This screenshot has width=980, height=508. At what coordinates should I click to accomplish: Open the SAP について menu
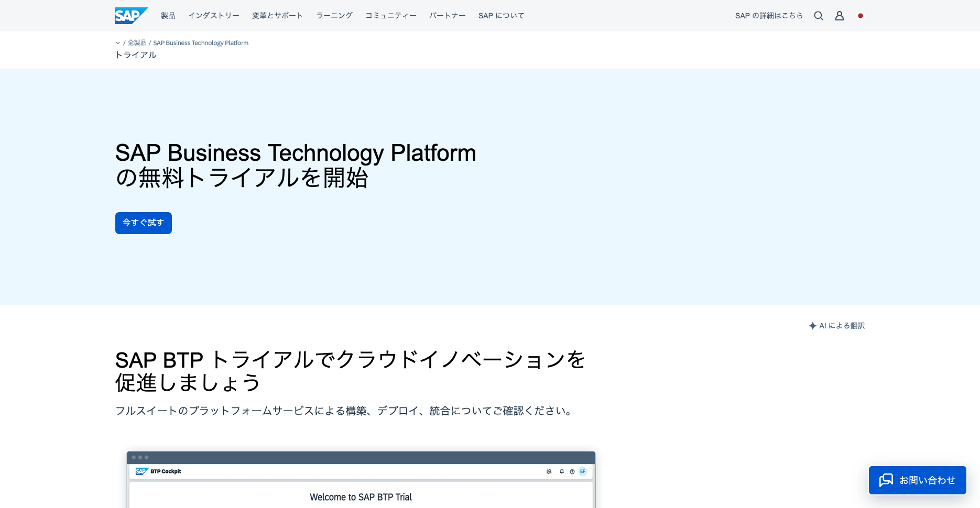502,16
